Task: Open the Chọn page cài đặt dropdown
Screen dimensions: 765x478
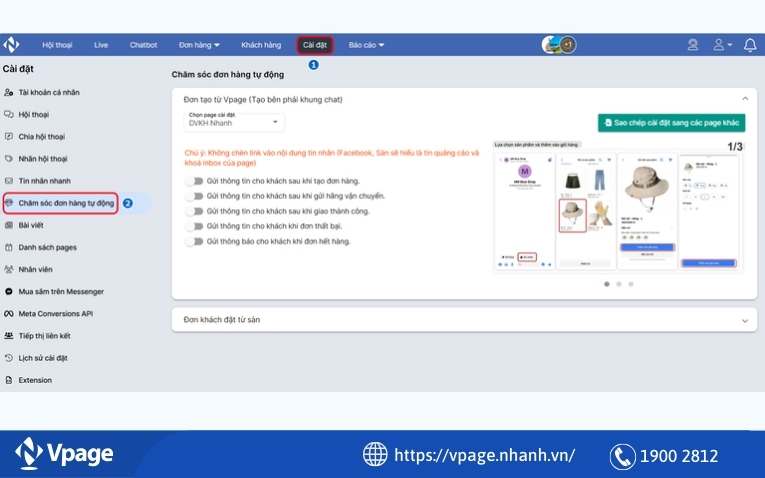Action: tap(234, 122)
